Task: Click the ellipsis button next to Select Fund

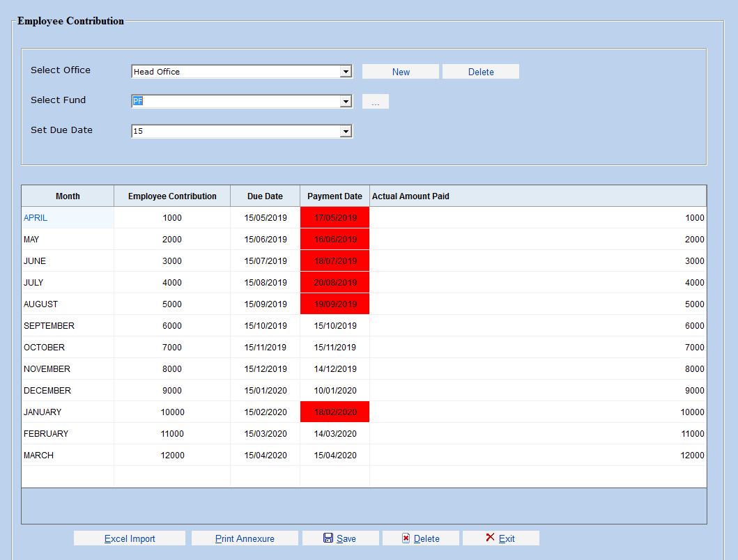Action: coord(376,102)
